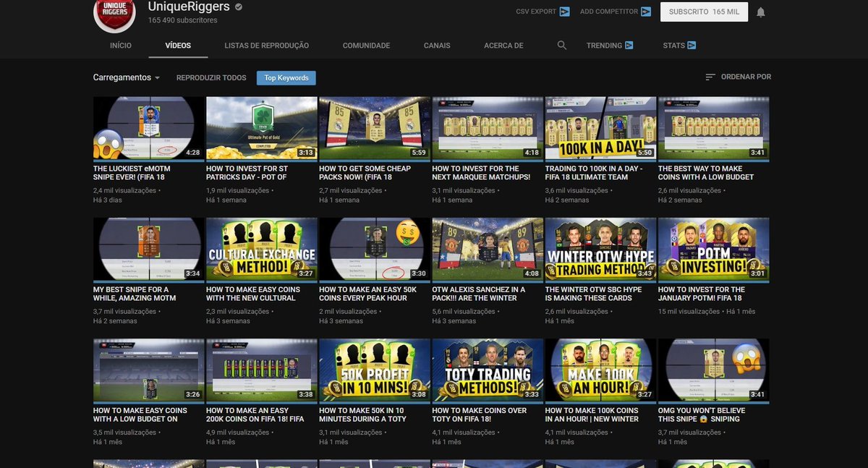The image size is (868, 468).
Task: Open the ST Patricks Day Pot of Gold thumbnail
Action: (x=262, y=128)
